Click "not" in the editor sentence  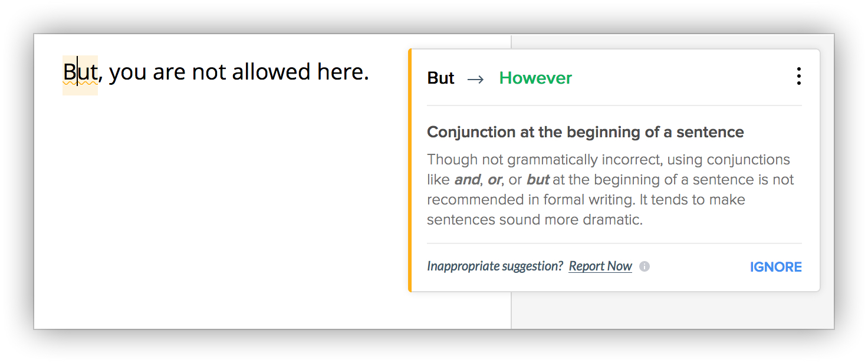coord(209,72)
